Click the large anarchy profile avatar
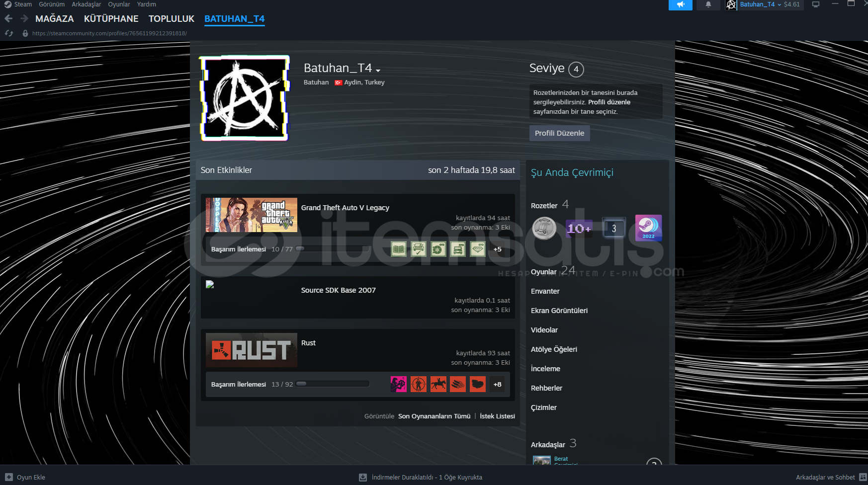Image resolution: width=868 pixels, height=485 pixels. (x=244, y=98)
